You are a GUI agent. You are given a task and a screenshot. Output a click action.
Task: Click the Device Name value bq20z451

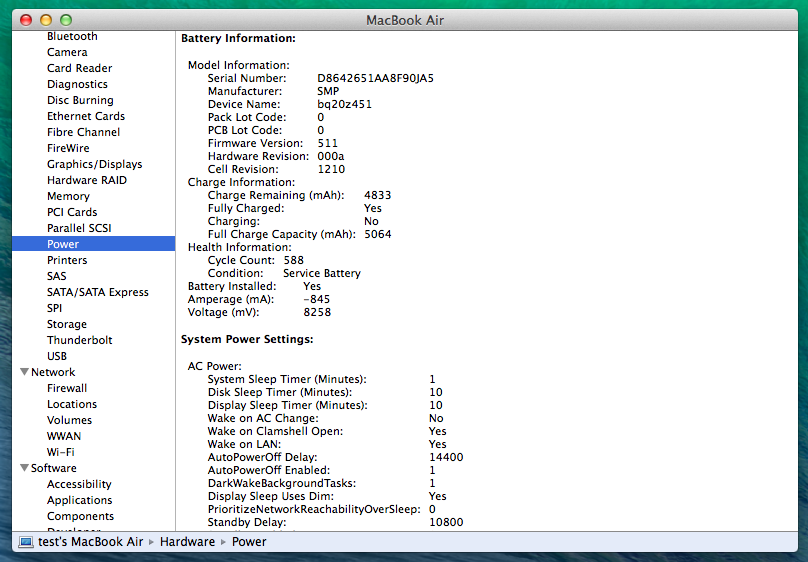tap(344, 104)
